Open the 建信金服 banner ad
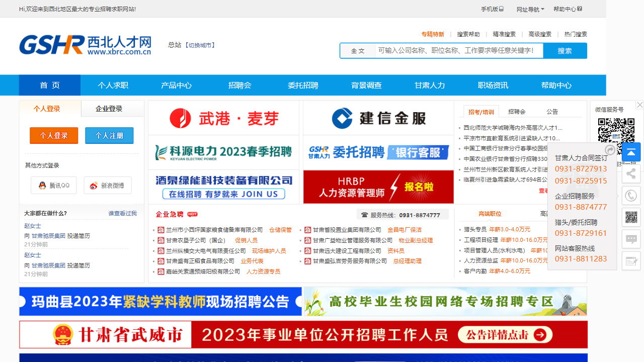The image size is (644, 362). (x=378, y=118)
